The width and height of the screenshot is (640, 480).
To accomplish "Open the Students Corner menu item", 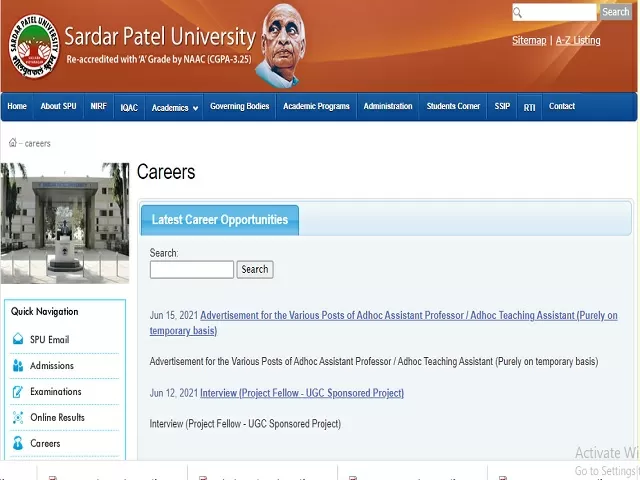I will point(453,106).
